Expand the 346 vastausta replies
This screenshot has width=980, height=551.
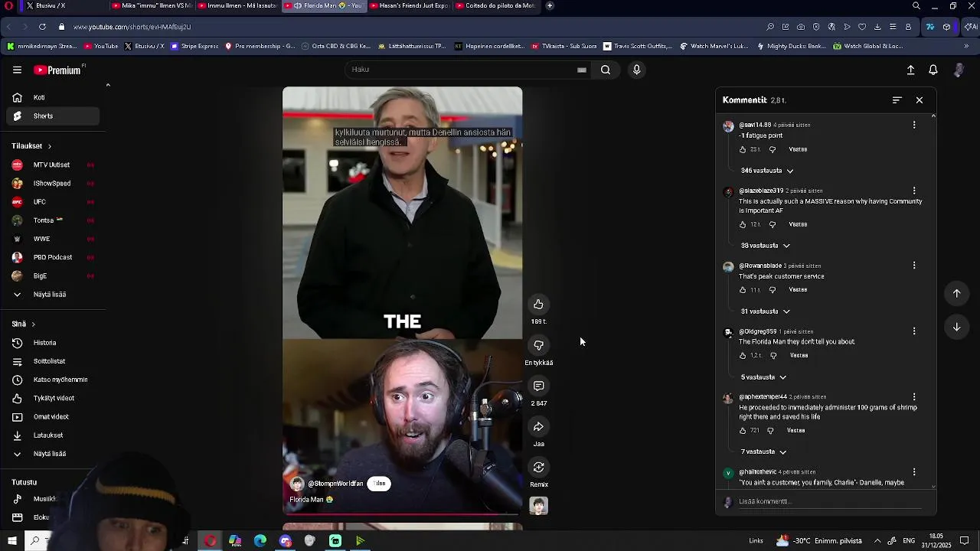[767, 171]
